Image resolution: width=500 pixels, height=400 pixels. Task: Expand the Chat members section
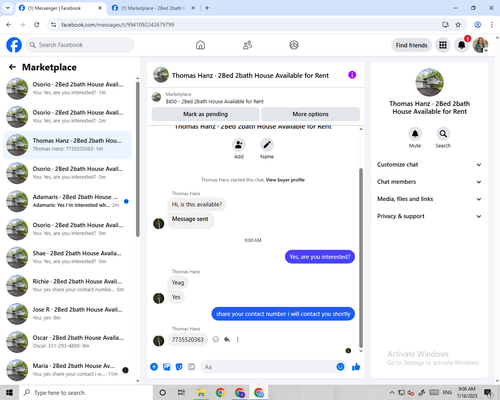(x=429, y=182)
